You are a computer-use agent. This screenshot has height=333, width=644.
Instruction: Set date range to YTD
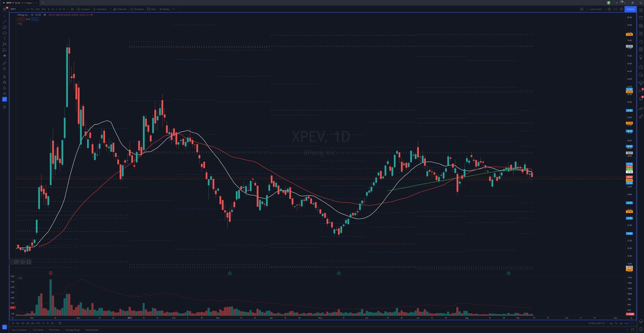point(38,323)
